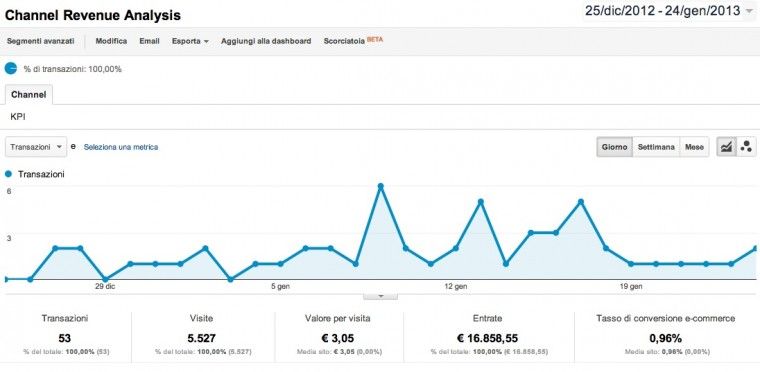Click the Entrate metric label
The image size is (760, 372).
pos(487,319)
